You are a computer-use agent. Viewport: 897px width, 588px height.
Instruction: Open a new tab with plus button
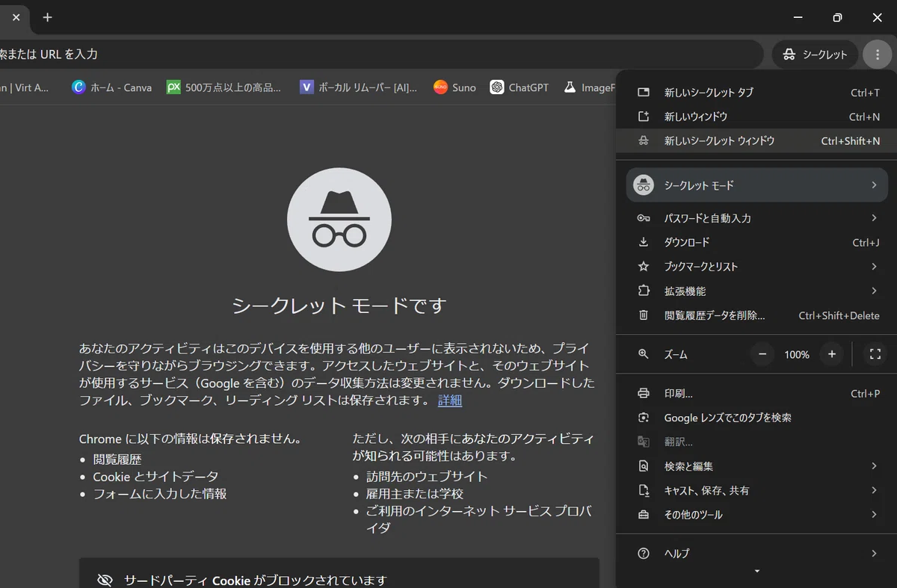(48, 17)
